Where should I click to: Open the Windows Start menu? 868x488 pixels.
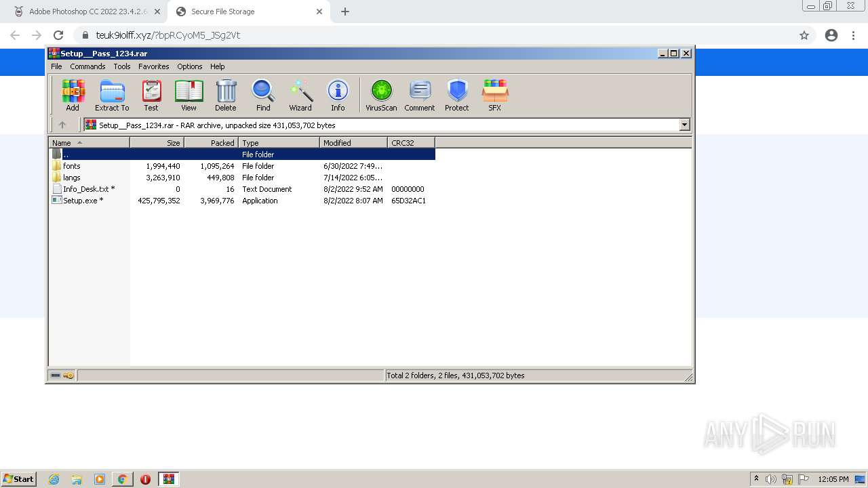pyautogui.click(x=19, y=479)
